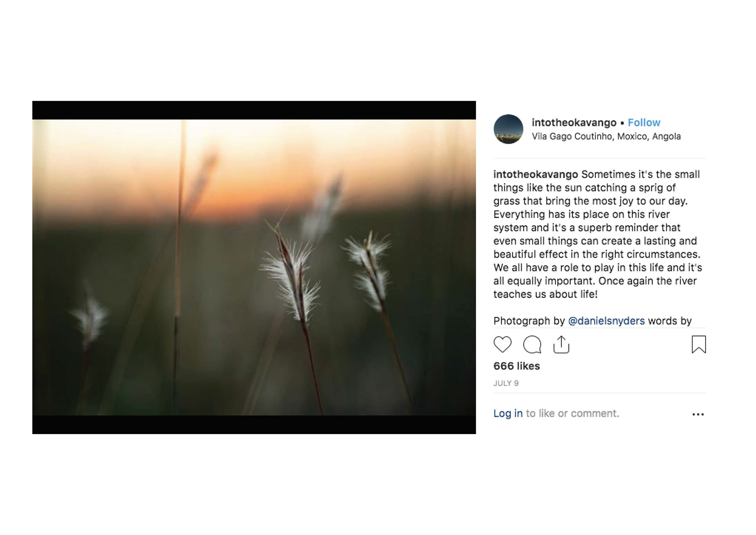
Task: Click Log in to like or comment
Action: click(508, 413)
